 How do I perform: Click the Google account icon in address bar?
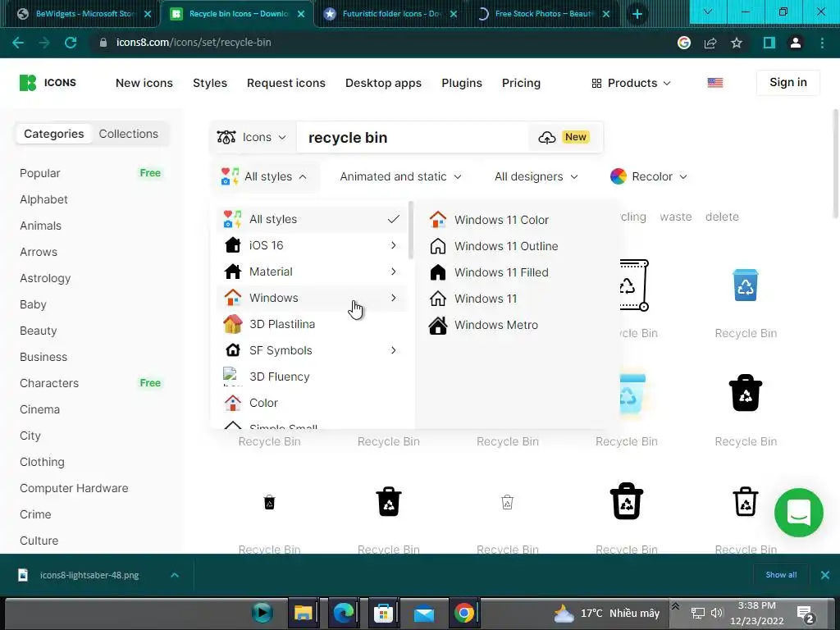point(683,43)
